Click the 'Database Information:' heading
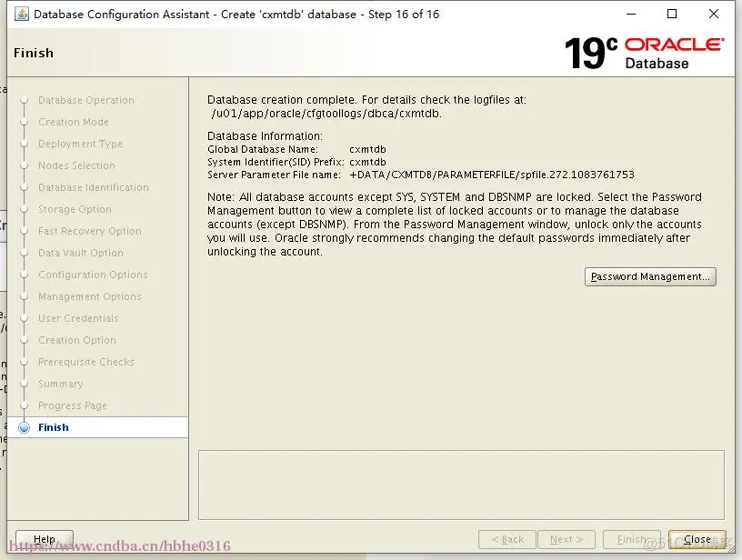 [265, 136]
